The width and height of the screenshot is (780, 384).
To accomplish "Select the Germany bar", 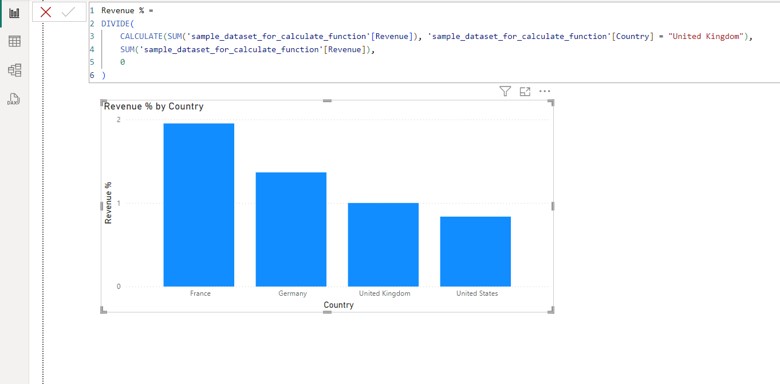I will point(291,229).
